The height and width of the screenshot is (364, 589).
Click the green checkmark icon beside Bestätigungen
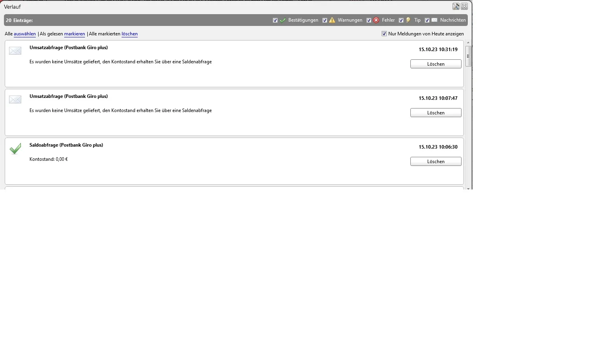[282, 20]
